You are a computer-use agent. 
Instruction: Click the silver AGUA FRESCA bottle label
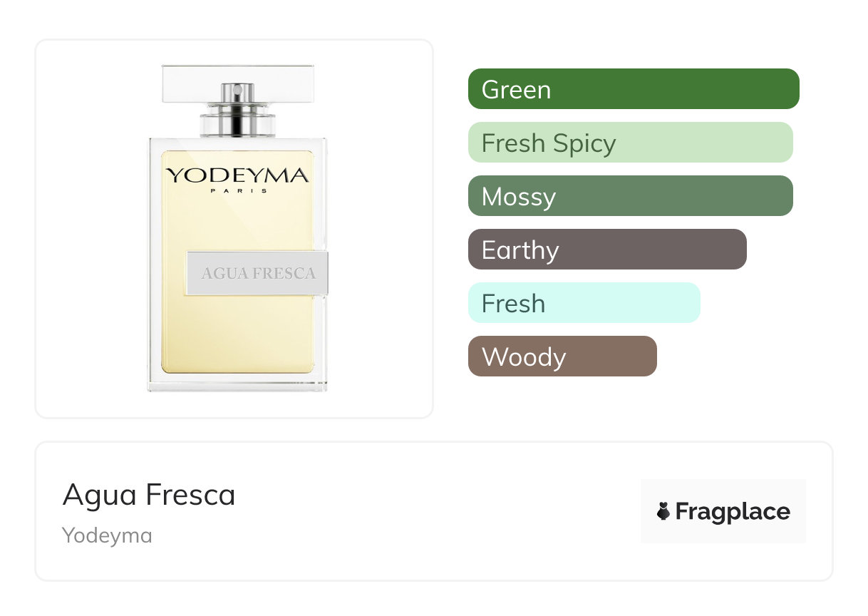pos(257,273)
